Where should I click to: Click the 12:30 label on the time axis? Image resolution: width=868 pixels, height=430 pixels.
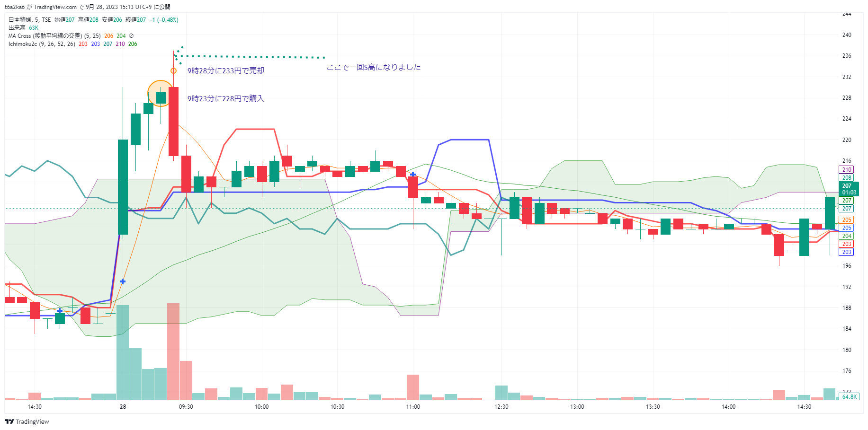click(x=501, y=407)
